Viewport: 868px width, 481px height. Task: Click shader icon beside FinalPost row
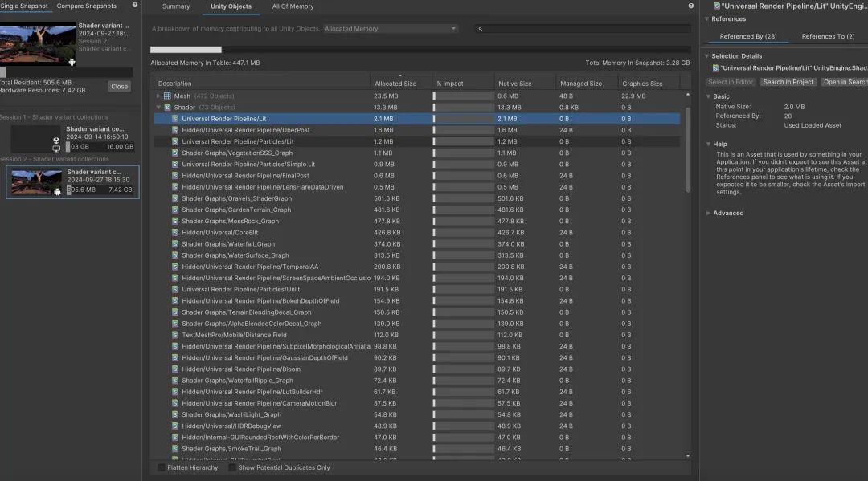click(x=175, y=176)
